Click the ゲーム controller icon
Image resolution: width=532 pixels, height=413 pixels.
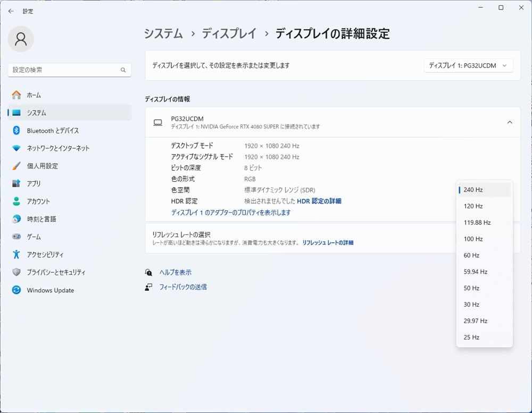click(x=16, y=237)
